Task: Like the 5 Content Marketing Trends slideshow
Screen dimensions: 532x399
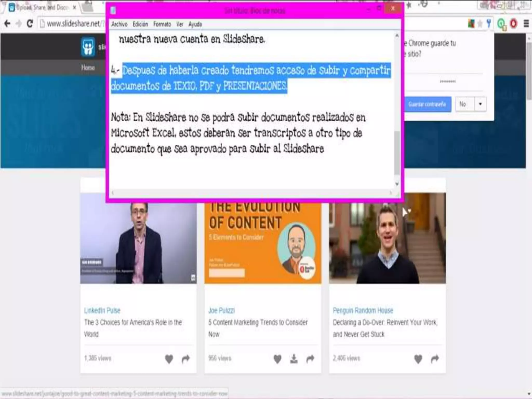Action: click(x=277, y=359)
